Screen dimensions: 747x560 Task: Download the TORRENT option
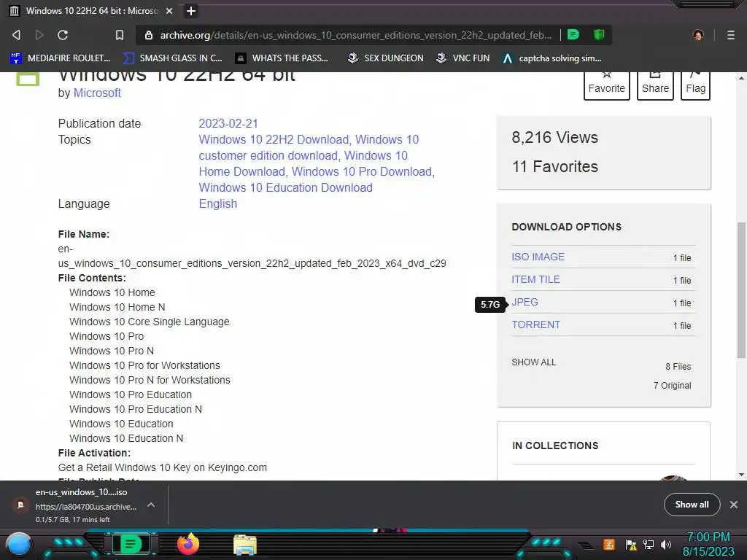[x=536, y=324]
